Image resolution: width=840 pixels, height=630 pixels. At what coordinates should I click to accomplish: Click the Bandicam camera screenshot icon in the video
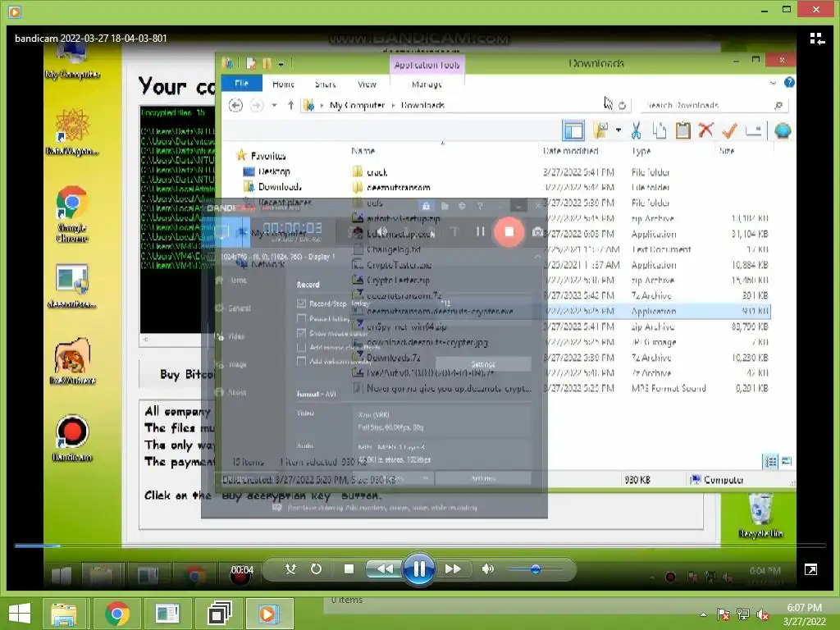[x=537, y=231]
